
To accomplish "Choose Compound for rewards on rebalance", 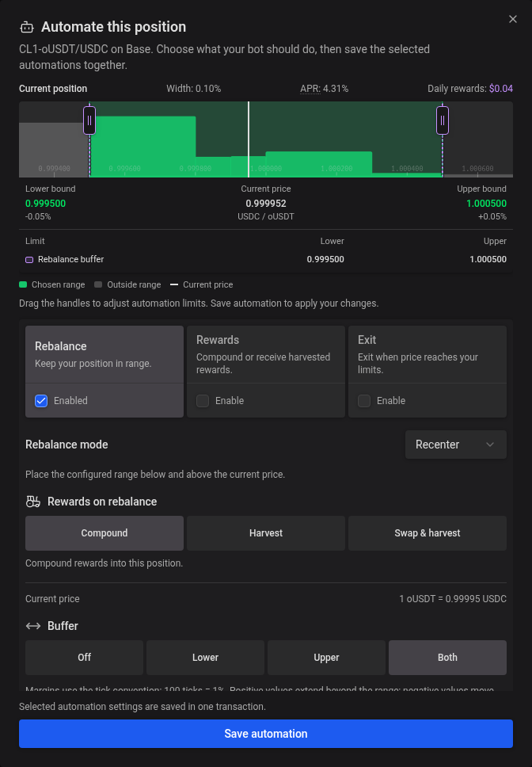I will pos(104,533).
